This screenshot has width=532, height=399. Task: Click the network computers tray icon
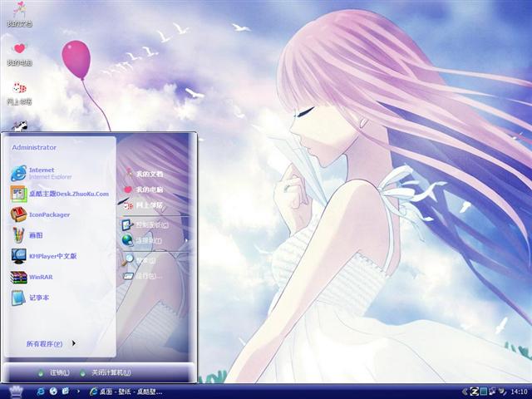pos(492,392)
